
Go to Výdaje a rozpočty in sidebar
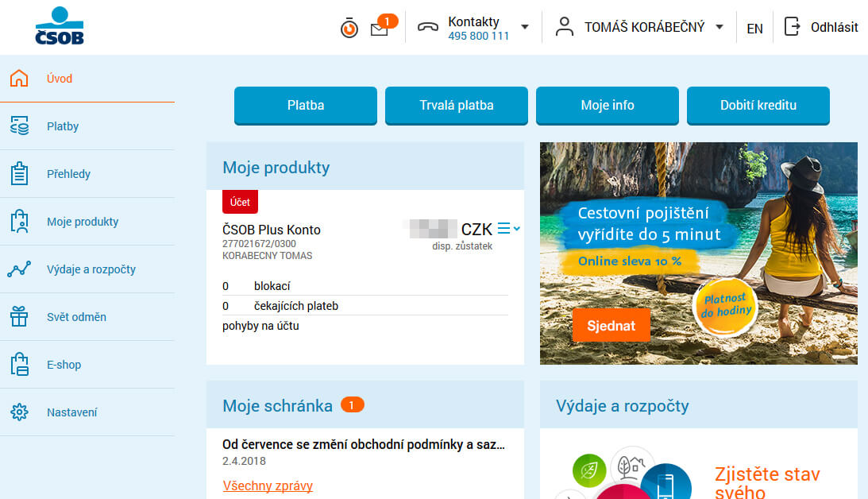pos(91,269)
